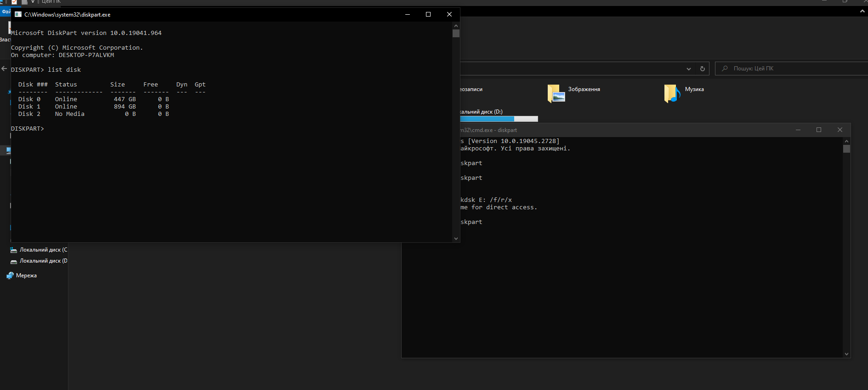Click the Локальний диск (D drive icon

14,261
